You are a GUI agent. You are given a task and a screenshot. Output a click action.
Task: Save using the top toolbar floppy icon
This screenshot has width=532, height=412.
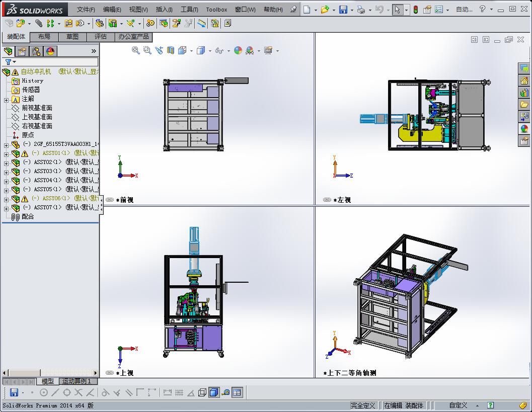click(343, 10)
